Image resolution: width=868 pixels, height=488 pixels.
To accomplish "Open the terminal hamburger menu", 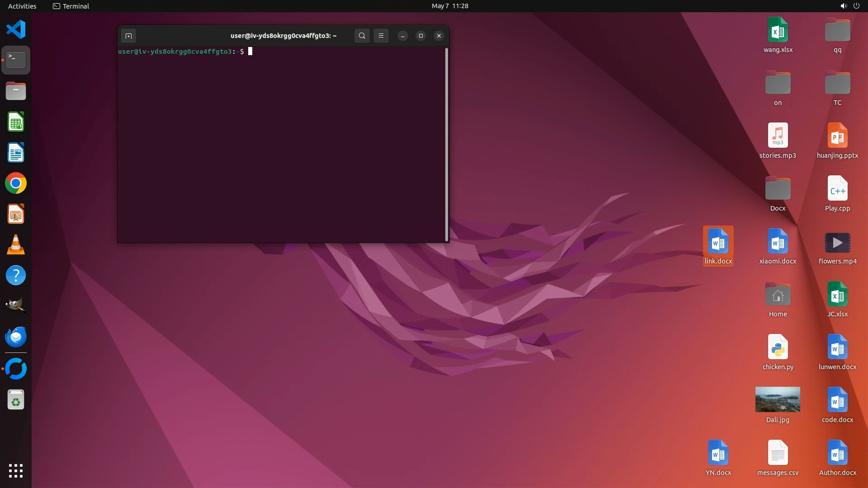I will click(381, 36).
